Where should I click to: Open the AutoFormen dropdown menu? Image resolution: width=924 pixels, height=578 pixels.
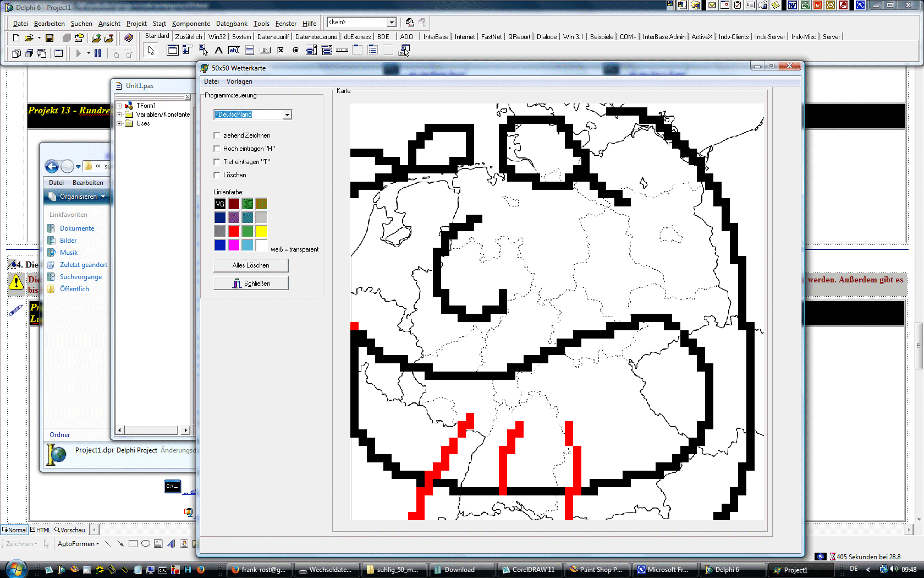click(x=78, y=544)
